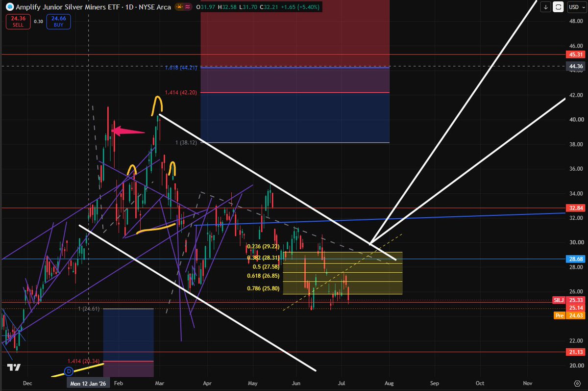Click the 0.618 (26.85) fib label
Screen dimensions: 588x391
tap(262, 276)
